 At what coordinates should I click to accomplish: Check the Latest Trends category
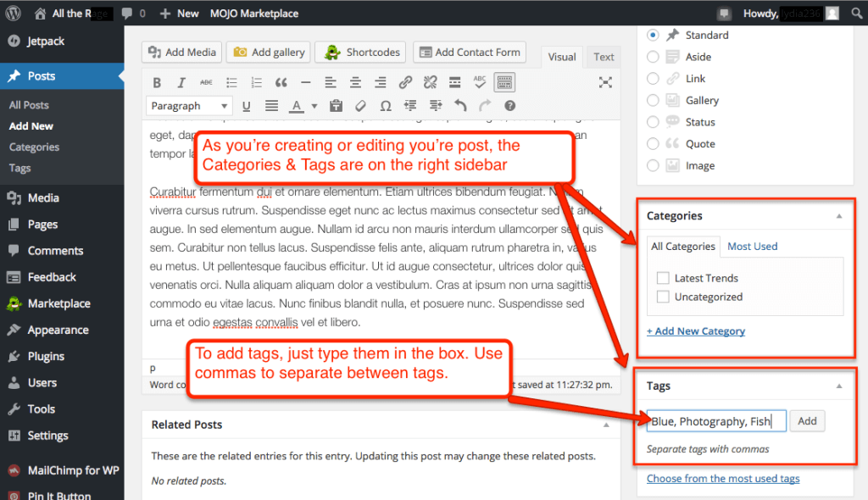click(663, 278)
